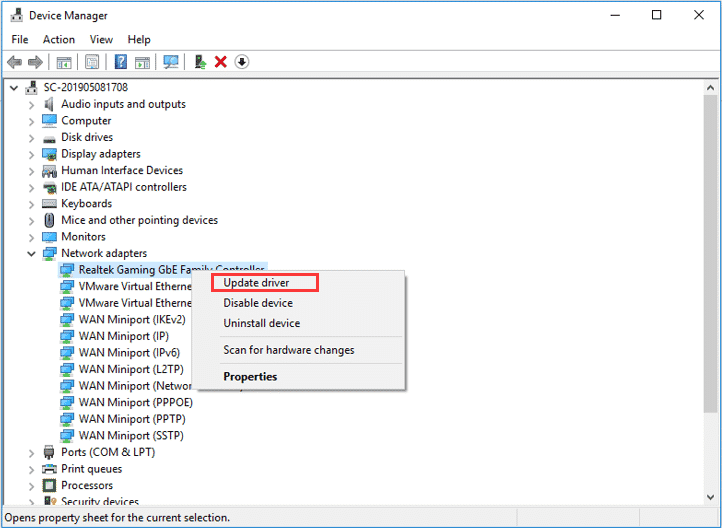
Task: Open the View menu
Action: (x=101, y=40)
